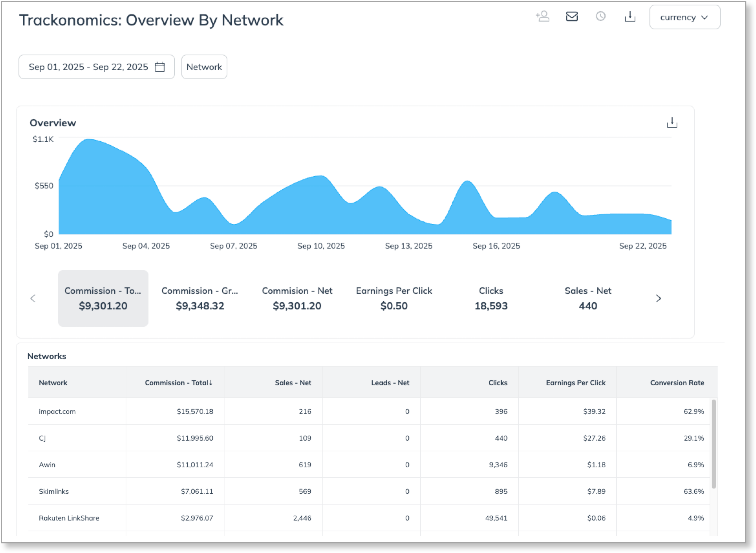Viewport: 756px width, 553px height.
Task: Click the dashboard download icon
Action: [x=630, y=17]
